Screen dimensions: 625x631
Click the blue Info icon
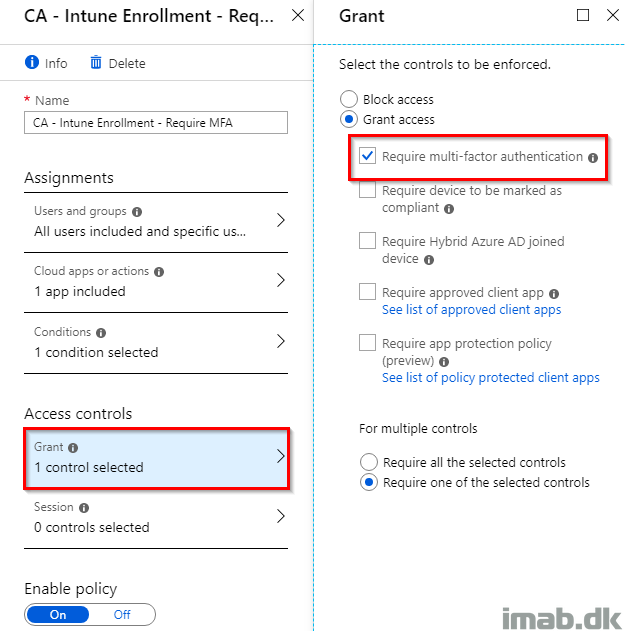(x=32, y=62)
